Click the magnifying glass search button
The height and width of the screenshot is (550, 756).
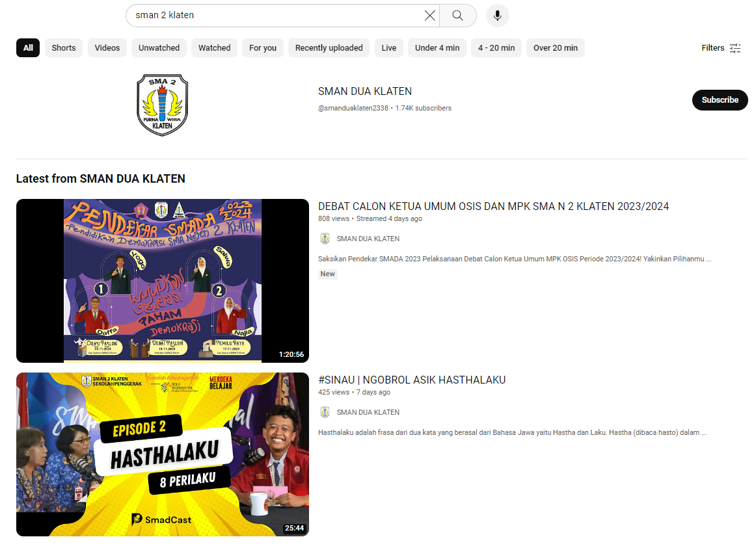pyautogui.click(x=458, y=16)
